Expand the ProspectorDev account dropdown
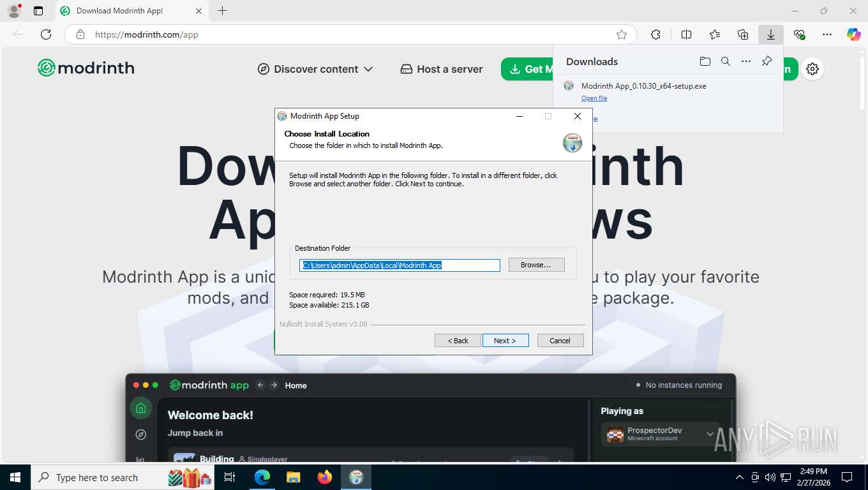Image resolution: width=868 pixels, height=490 pixels. click(661, 434)
